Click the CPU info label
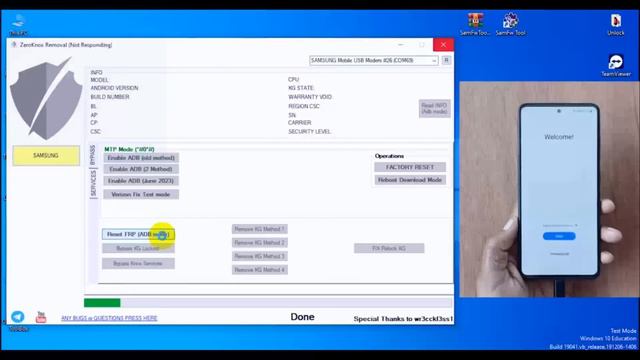The width and height of the screenshot is (640, 360). pos(293,80)
